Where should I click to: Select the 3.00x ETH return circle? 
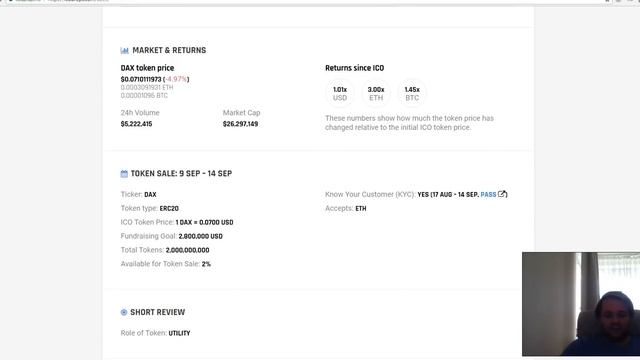[376, 93]
